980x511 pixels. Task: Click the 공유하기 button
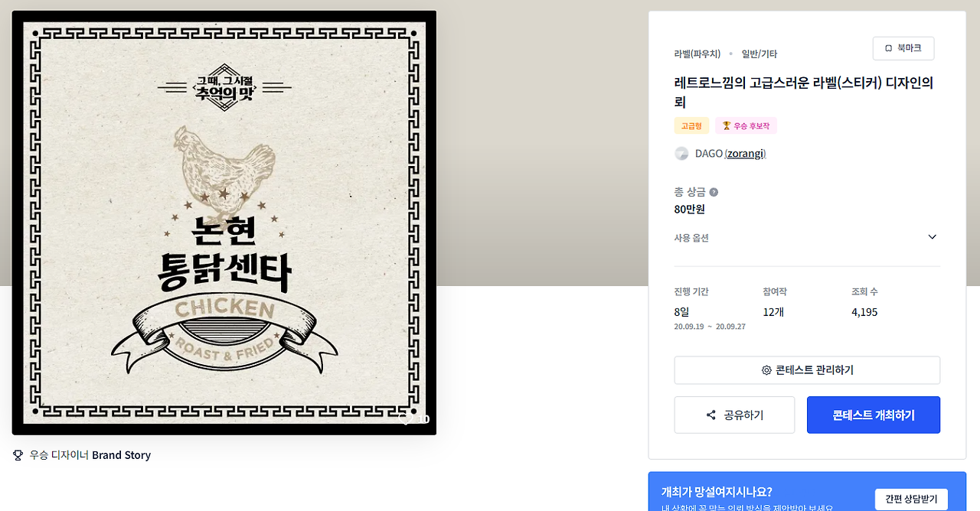[734, 415]
